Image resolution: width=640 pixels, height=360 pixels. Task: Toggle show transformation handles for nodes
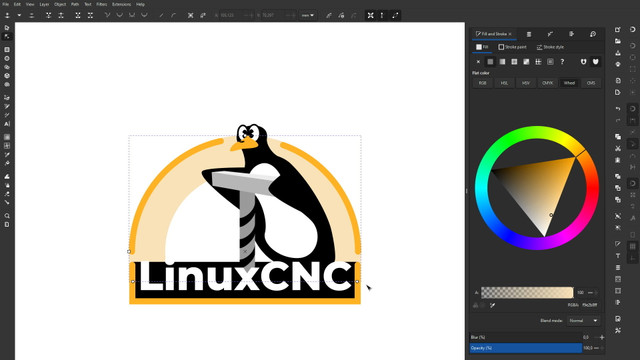pyautogui.click(x=370, y=15)
